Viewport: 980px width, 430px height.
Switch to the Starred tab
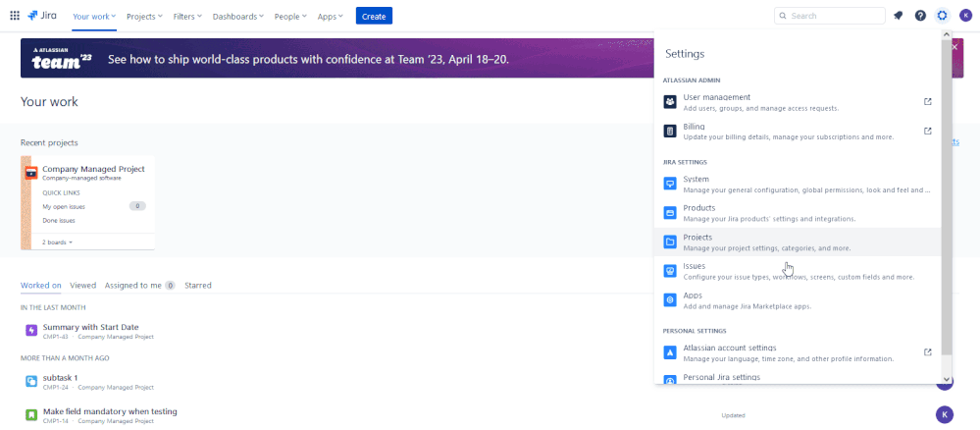198,286
